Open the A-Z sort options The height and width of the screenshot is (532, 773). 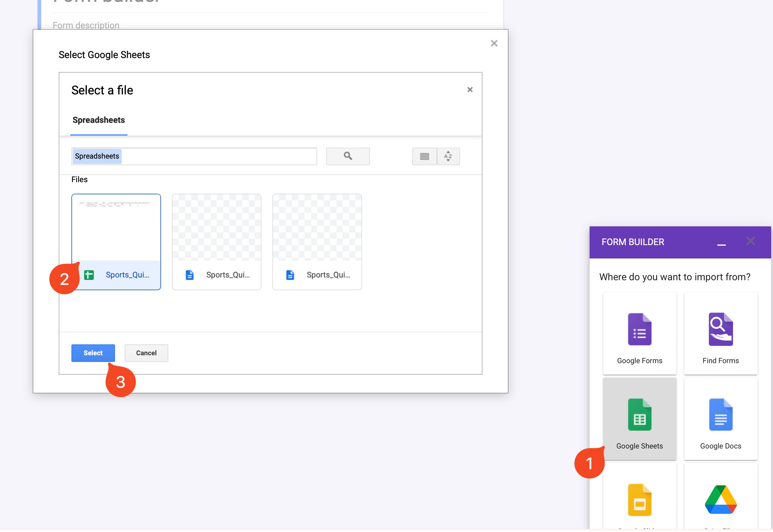pos(448,156)
